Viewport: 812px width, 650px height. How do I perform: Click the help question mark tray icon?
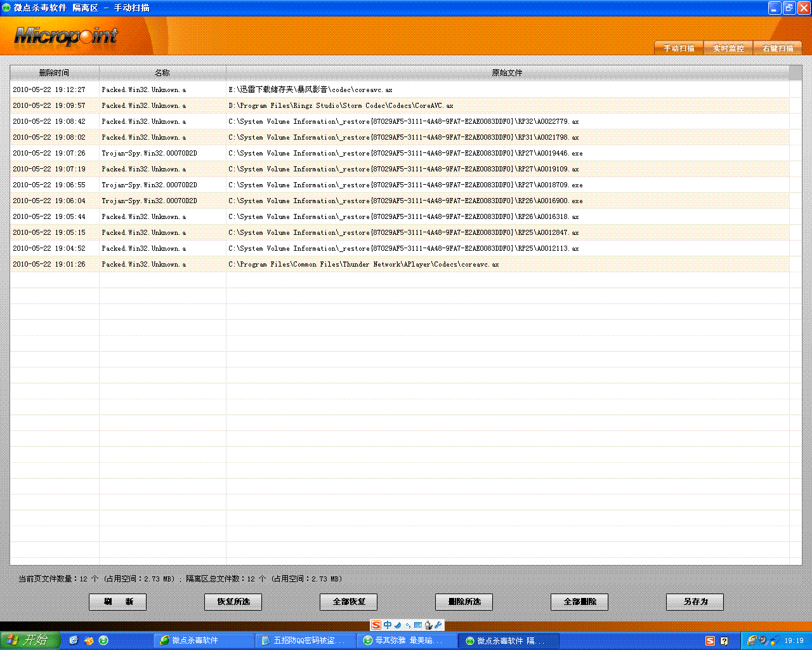point(724,640)
